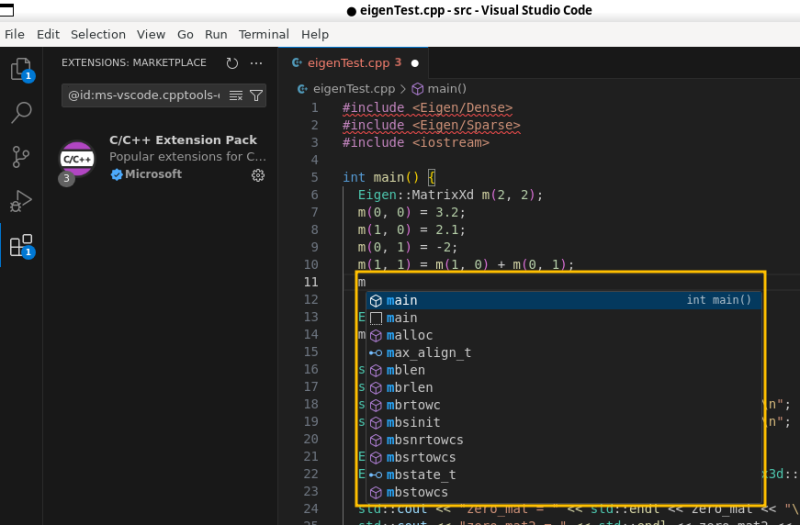Select first main suggestion with int main()

coord(564,301)
